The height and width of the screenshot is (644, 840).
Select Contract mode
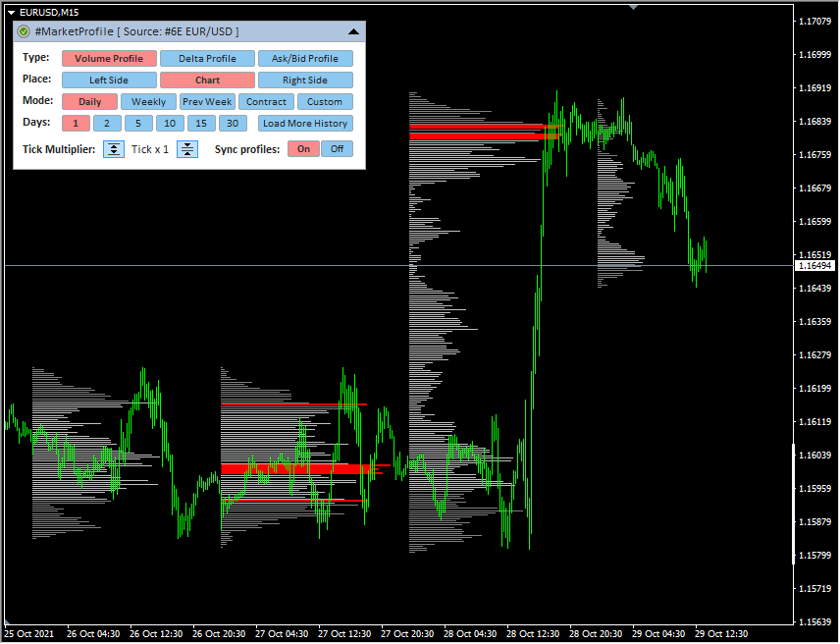tap(266, 102)
